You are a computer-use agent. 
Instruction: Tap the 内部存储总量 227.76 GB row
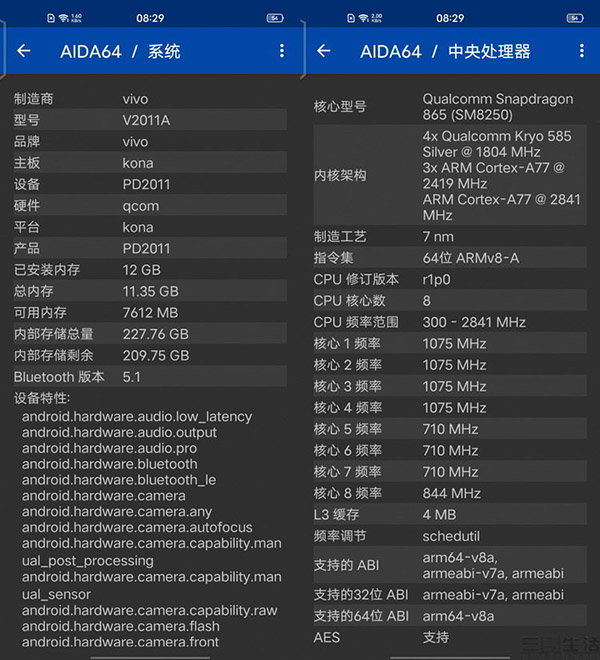(x=150, y=334)
